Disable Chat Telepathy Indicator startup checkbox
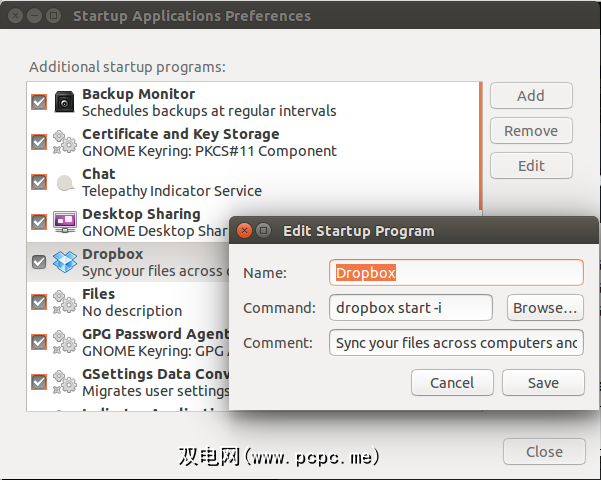The width and height of the screenshot is (601, 480). click(x=39, y=182)
